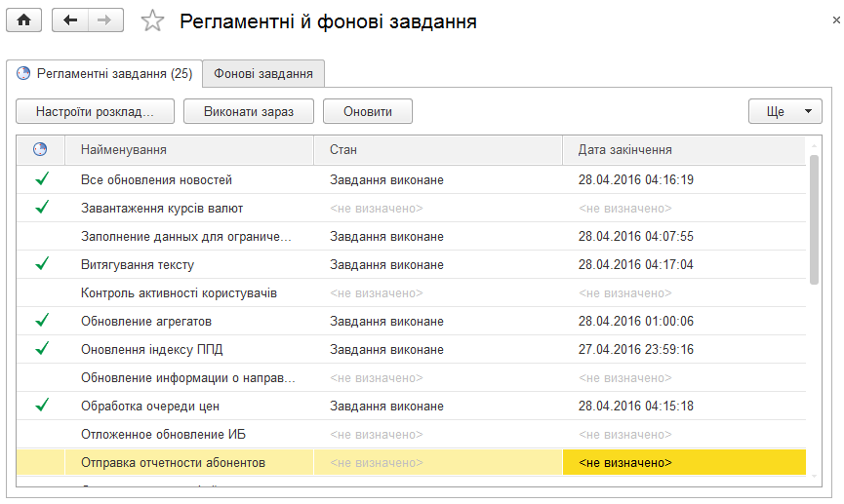Click the date 28.04.2016 04:07:55
The height and width of the screenshot is (504, 844).
[636, 236]
